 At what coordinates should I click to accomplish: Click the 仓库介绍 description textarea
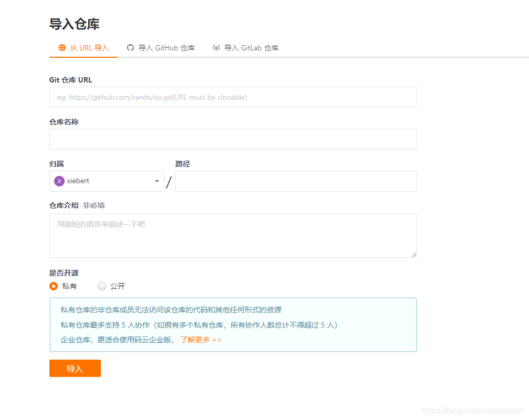(233, 236)
